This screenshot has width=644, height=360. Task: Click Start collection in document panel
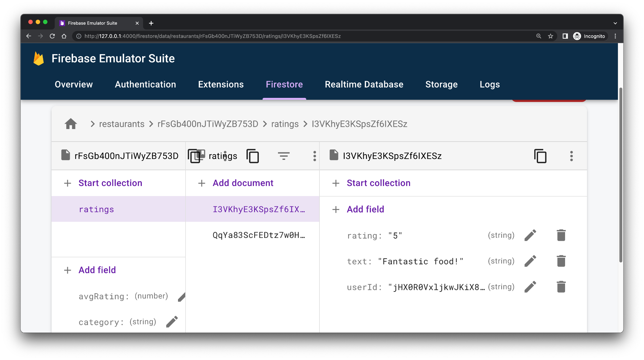pyautogui.click(x=378, y=183)
